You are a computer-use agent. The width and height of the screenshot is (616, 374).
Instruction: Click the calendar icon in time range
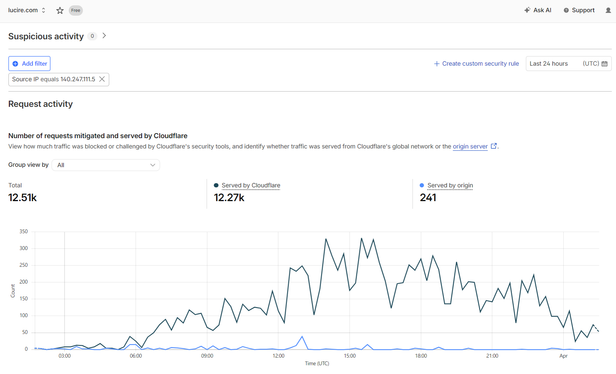tap(605, 64)
